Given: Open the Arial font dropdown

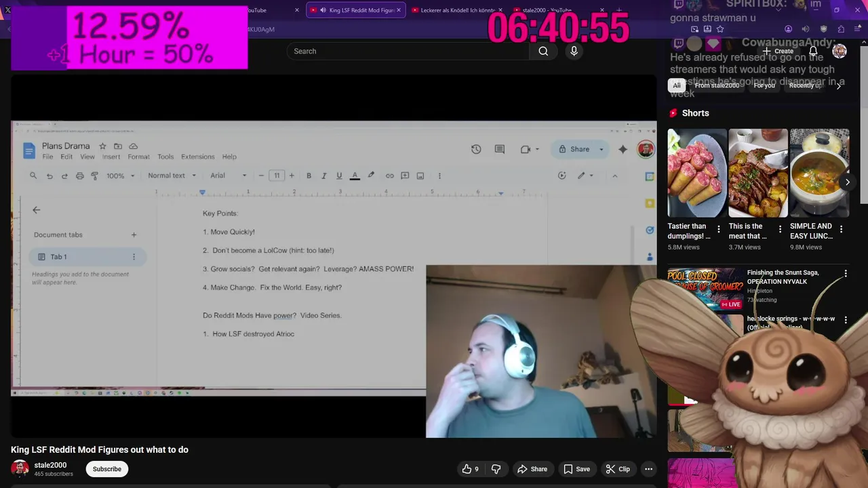Looking at the screenshot, I should pyautogui.click(x=229, y=176).
